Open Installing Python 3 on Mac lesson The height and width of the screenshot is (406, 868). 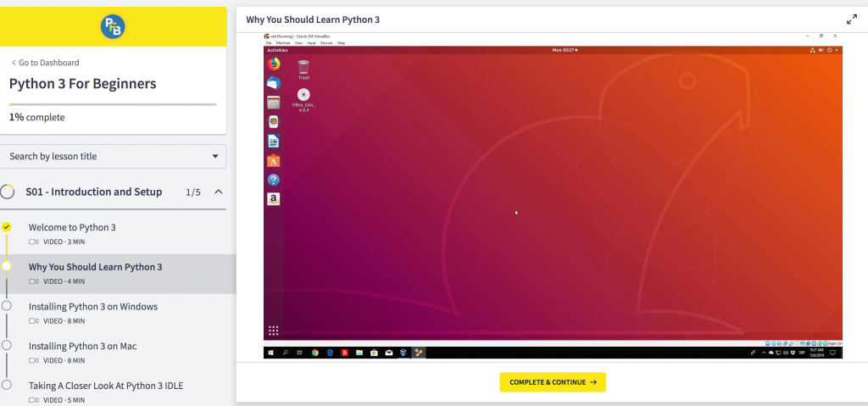[x=82, y=346]
